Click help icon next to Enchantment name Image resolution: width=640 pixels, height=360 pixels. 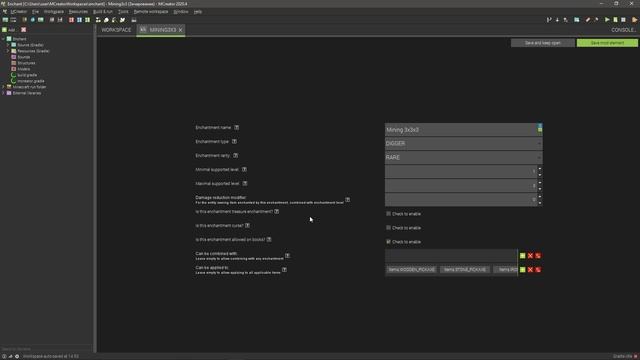[237, 128]
